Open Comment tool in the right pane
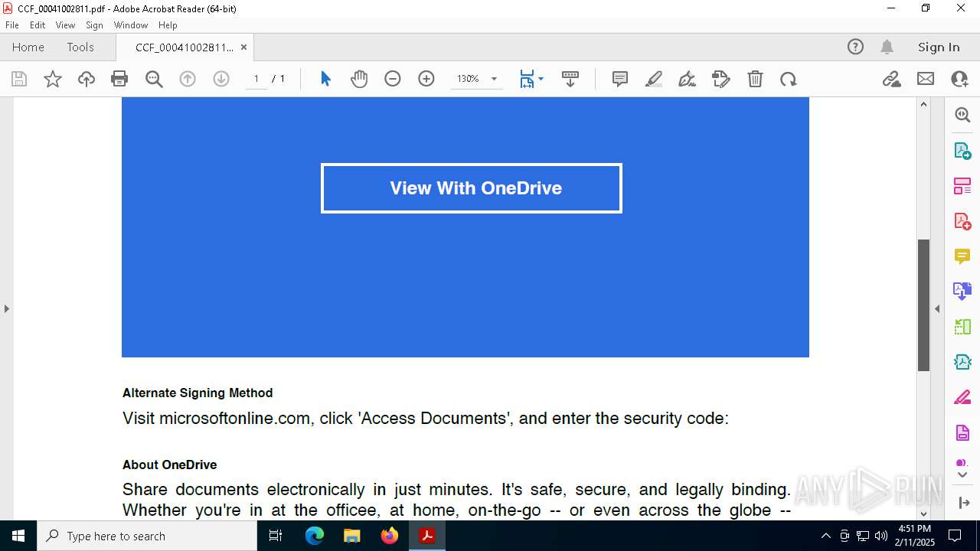The height and width of the screenshot is (551, 980). (962, 256)
